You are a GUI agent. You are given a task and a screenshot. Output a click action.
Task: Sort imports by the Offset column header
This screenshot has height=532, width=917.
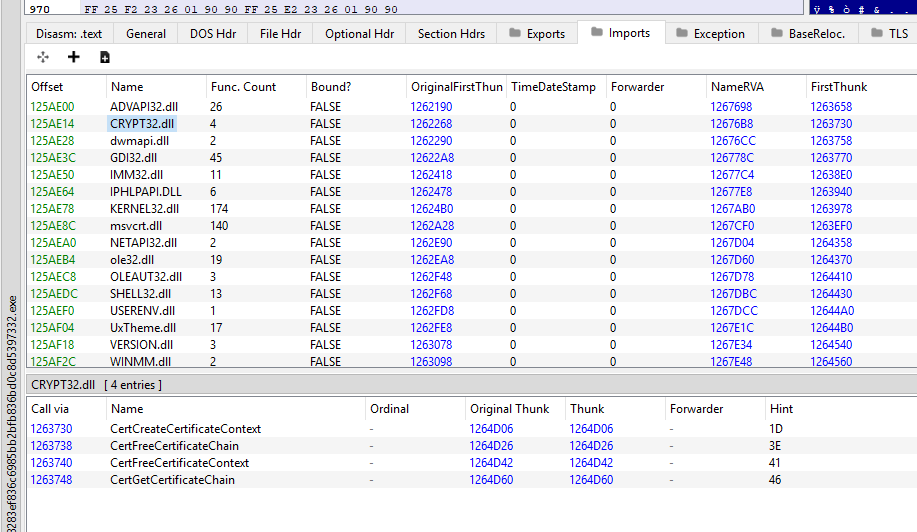coord(67,87)
